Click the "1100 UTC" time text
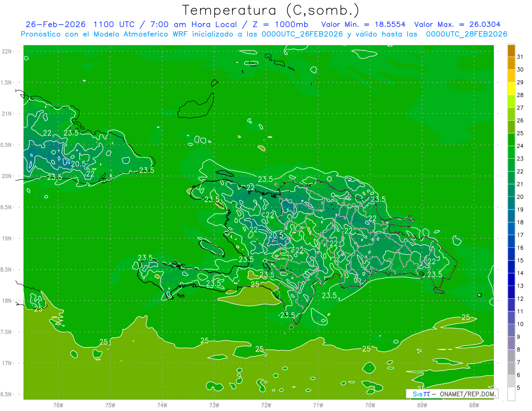This screenshot has width=532, height=411. click(x=114, y=24)
